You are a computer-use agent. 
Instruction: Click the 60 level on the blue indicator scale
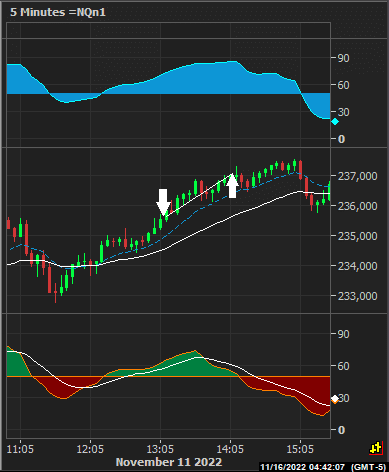click(344, 85)
